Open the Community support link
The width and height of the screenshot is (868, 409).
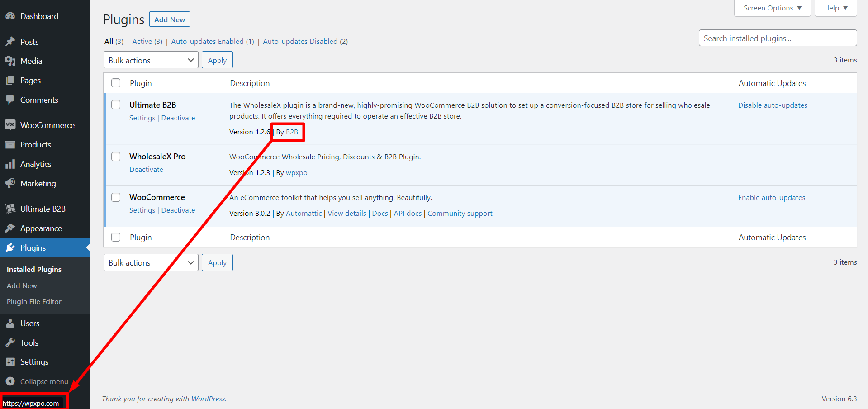[460, 213]
